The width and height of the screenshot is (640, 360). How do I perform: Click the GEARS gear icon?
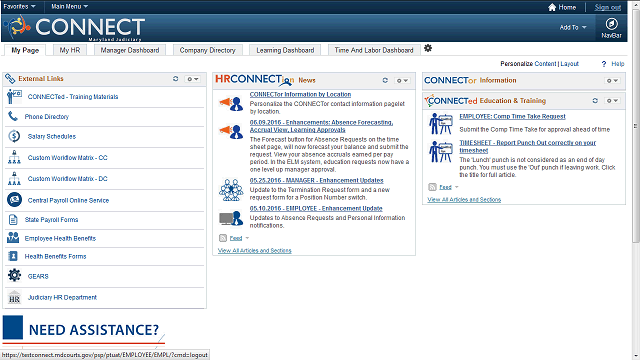coord(14,276)
